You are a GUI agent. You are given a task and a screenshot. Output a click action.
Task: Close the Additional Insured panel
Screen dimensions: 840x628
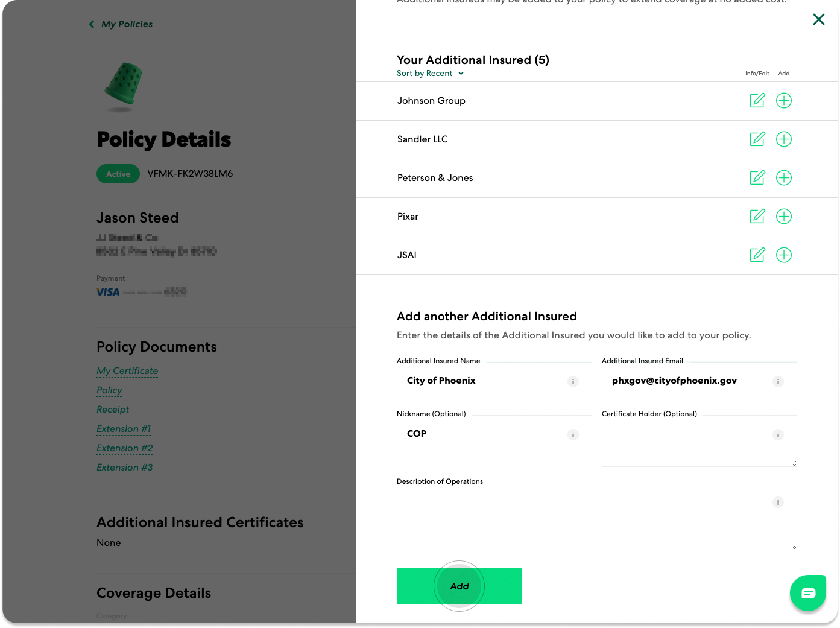(x=819, y=19)
